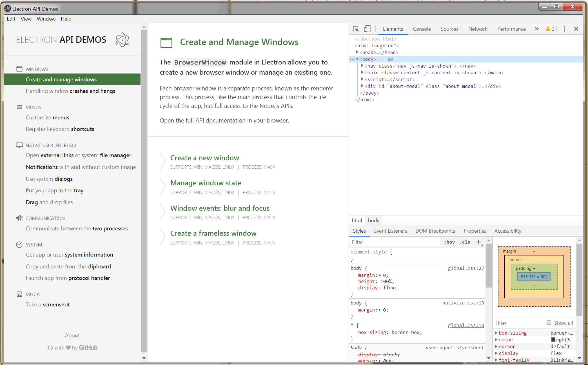Click the color rgb swatch in computed styles
This screenshot has height=365, width=588.
[x=553, y=340]
